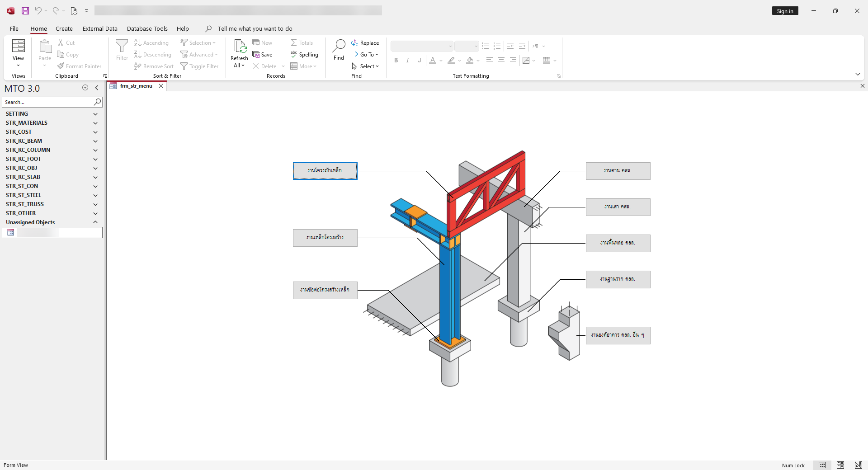
Task: Open the Select dropdown in Find group
Action: click(365, 66)
